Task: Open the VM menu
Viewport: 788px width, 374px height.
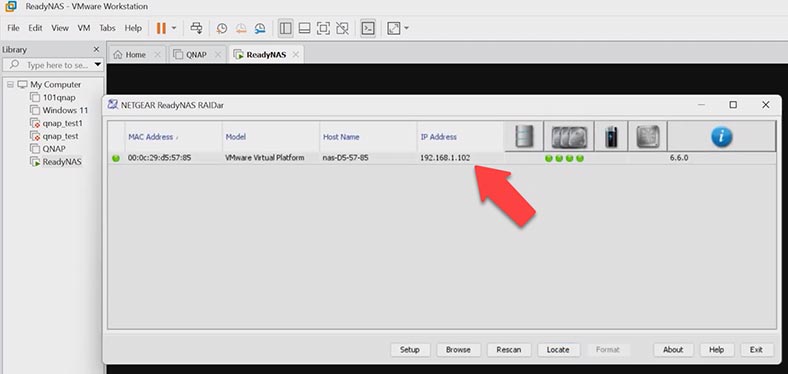Action: [84, 28]
